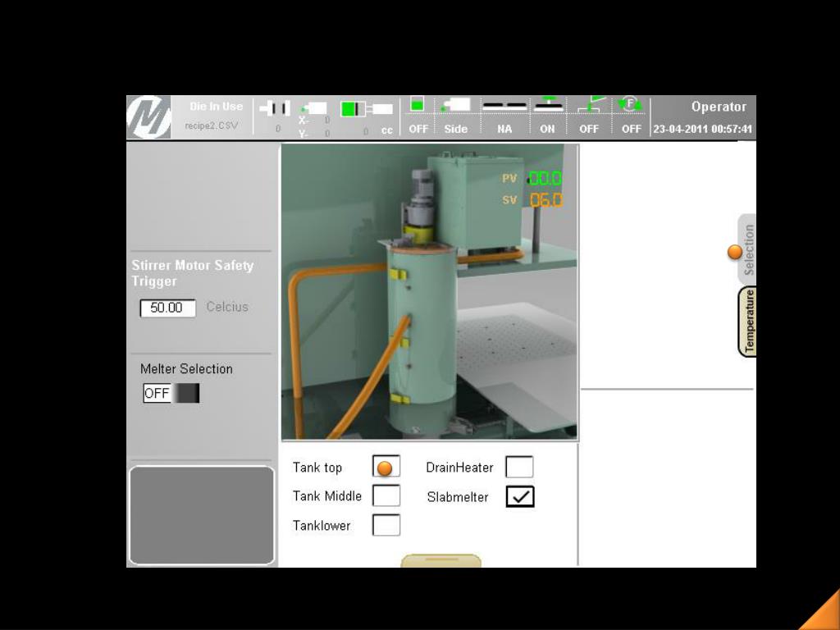840x630 pixels.
Task: Toggle the Melter Selection OFF switch
Action: (x=171, y=393)
